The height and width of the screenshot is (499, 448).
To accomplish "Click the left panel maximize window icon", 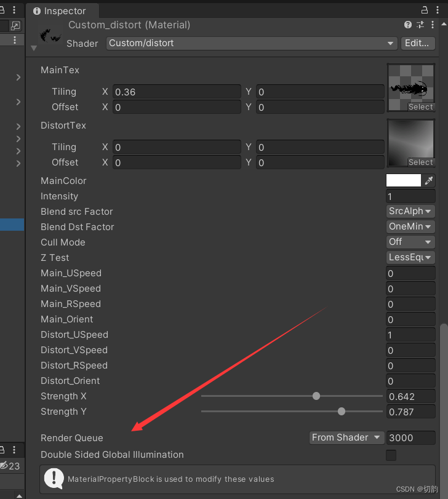I will [x=15, y=26].
